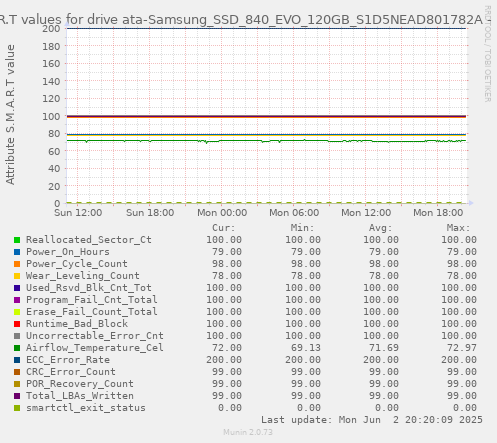Click the Reallocated_Sector_Ct green legend swatch
This screenshot has height=443, width=497.
pos(17,240)
